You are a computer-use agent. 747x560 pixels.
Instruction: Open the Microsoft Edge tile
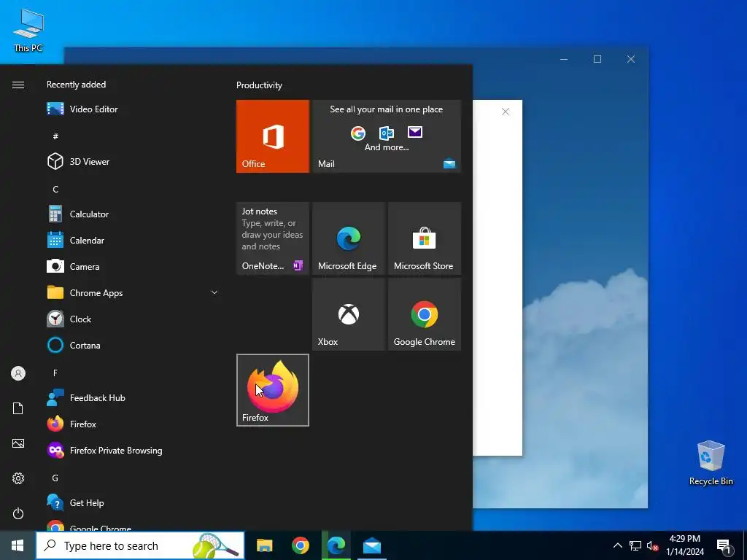click(x=348, y=238)
